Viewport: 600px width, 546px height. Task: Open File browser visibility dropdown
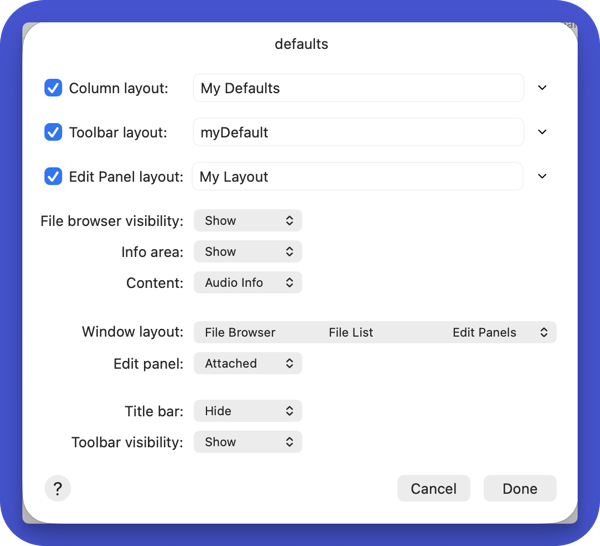248,221
